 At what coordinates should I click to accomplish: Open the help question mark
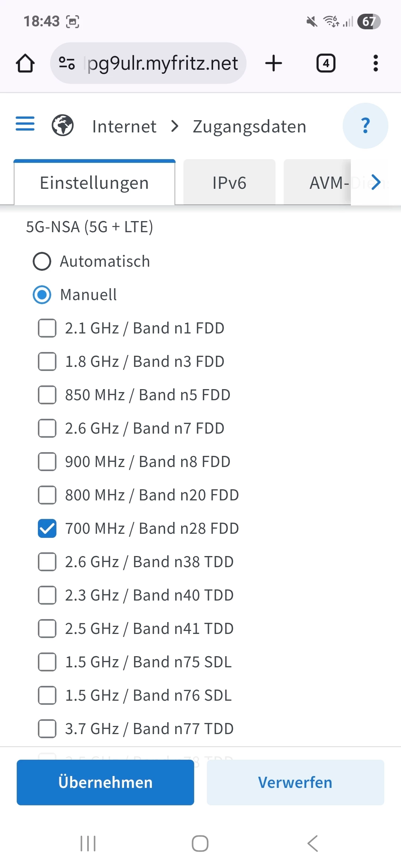click(365, 126)
